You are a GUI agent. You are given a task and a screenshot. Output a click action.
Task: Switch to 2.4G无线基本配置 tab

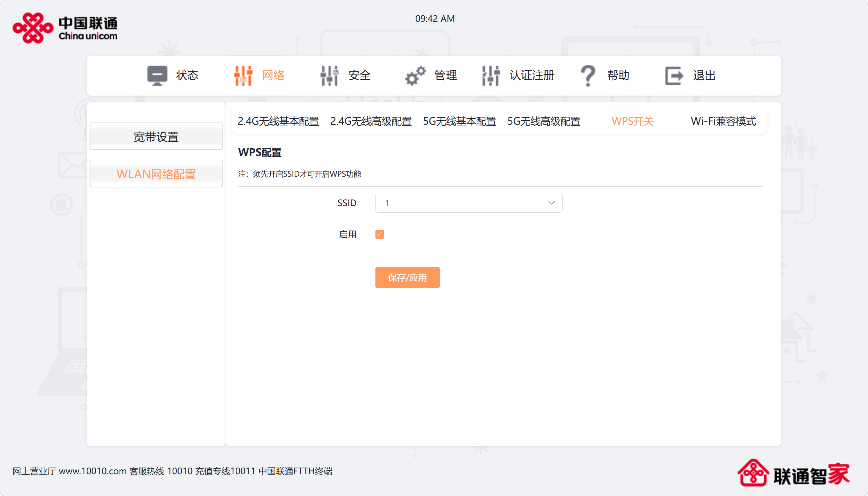pyautogui.click(x=278, y=121)
